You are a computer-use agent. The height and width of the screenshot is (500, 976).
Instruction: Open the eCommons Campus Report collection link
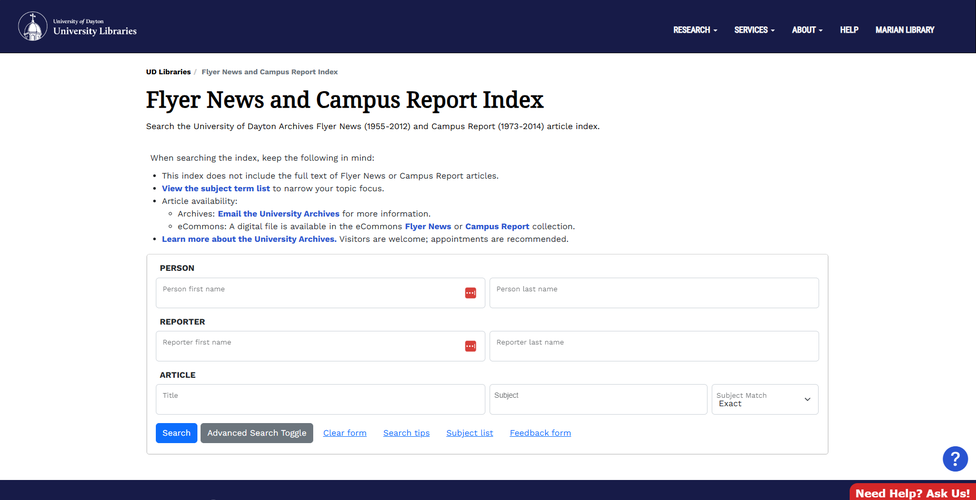pos(497,227)
